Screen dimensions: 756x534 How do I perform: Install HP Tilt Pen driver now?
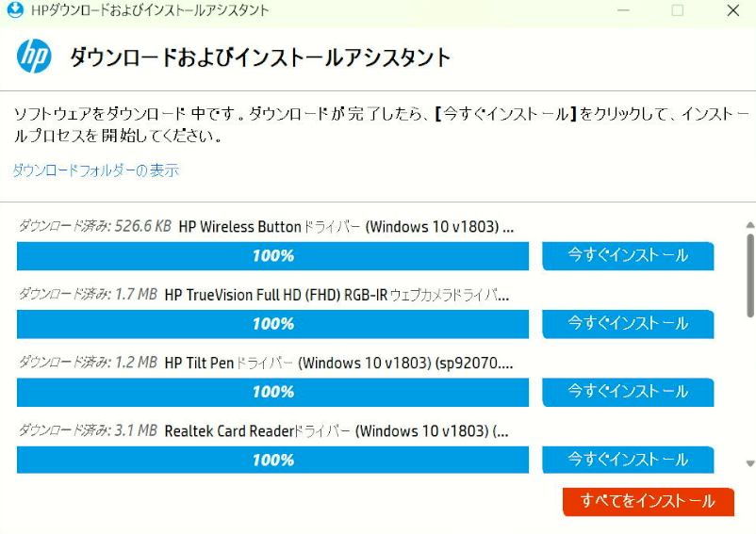[628, 392]
